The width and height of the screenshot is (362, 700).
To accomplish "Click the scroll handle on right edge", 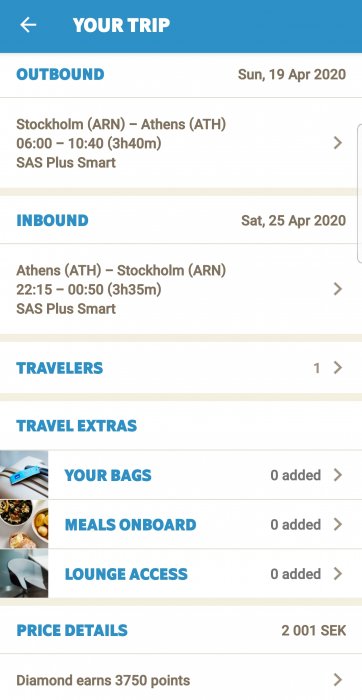I will tap(360, 193).
